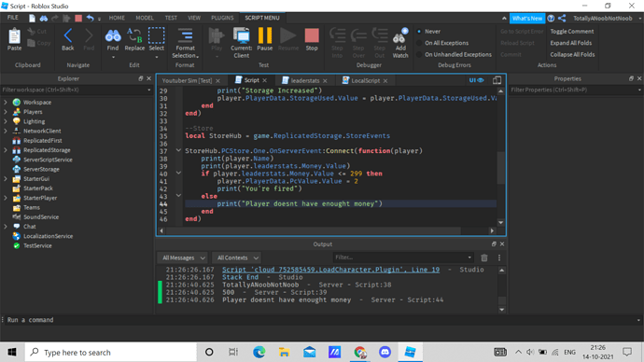Create new file from quick access toolbar
The image size is (644, 362).
coord(32,18)
